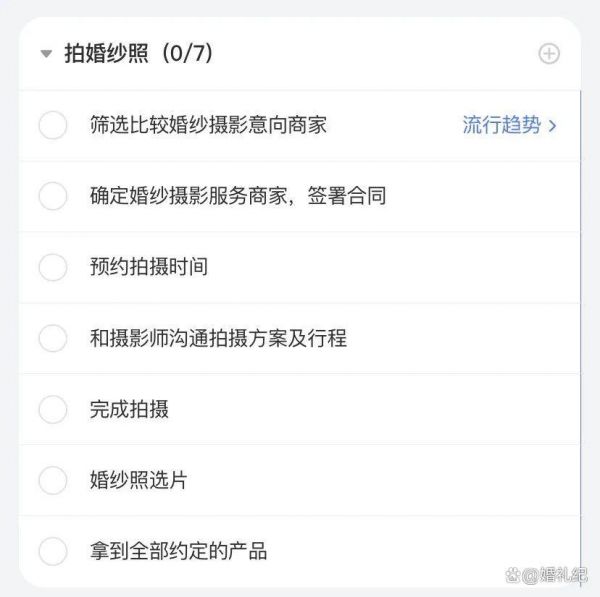Viewport: 600px width, 597px height.
Task: Select the 确定婚纱摄影服务商家，签署合同 item text
Action: 238,196
